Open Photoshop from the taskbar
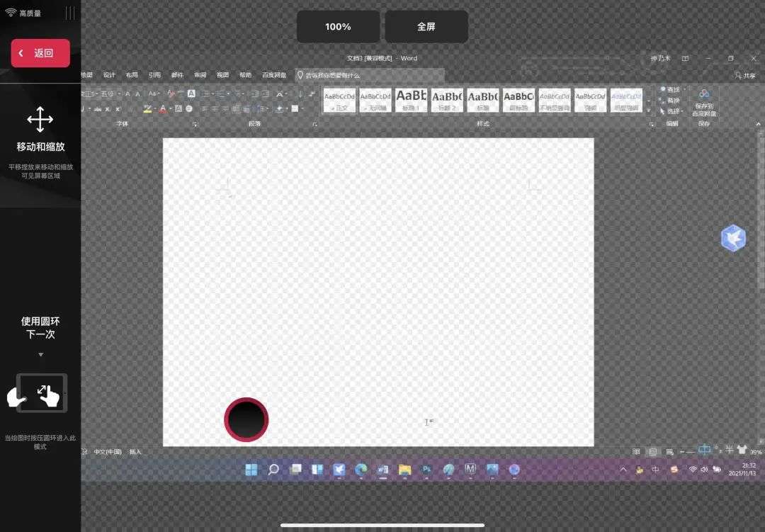 point(427,470)
